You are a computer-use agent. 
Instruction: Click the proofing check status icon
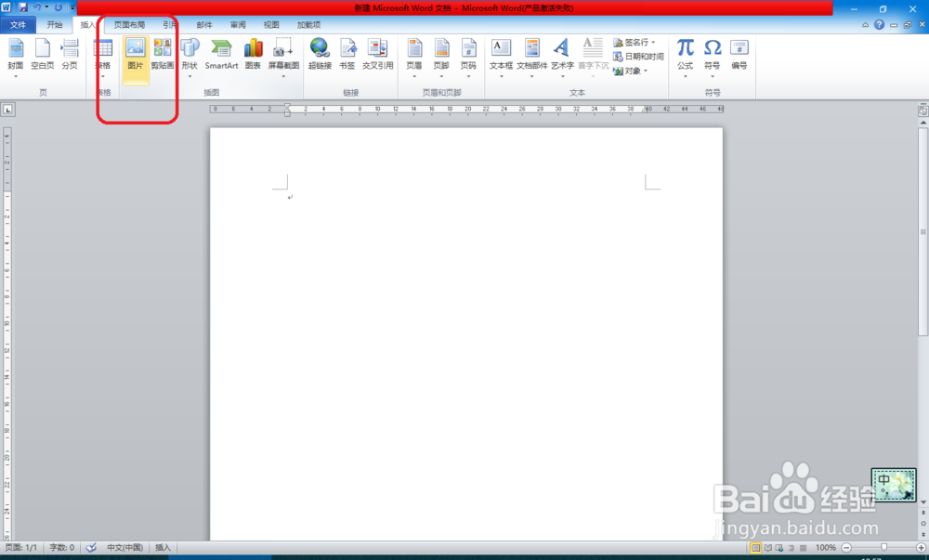tap(91, 548)
